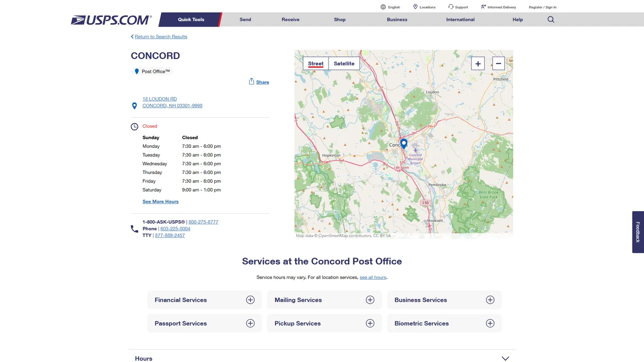Expand Passport Services section

point(204,323)
